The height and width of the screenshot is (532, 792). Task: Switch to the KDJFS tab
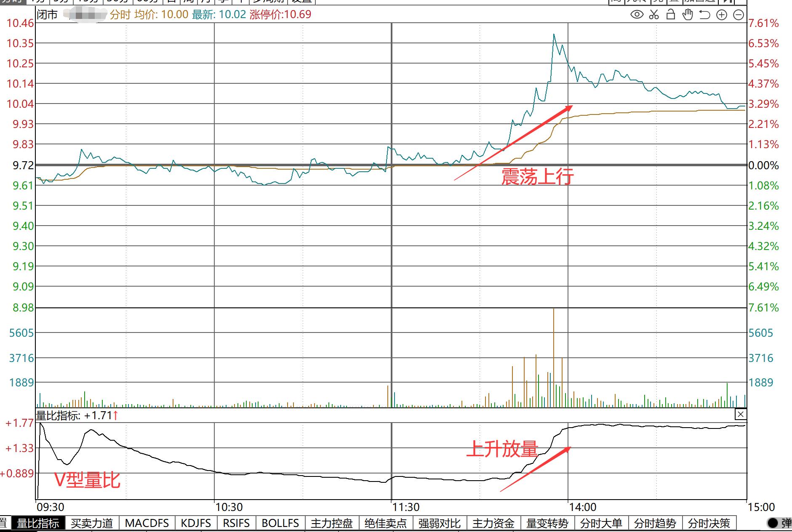point(196,523)
